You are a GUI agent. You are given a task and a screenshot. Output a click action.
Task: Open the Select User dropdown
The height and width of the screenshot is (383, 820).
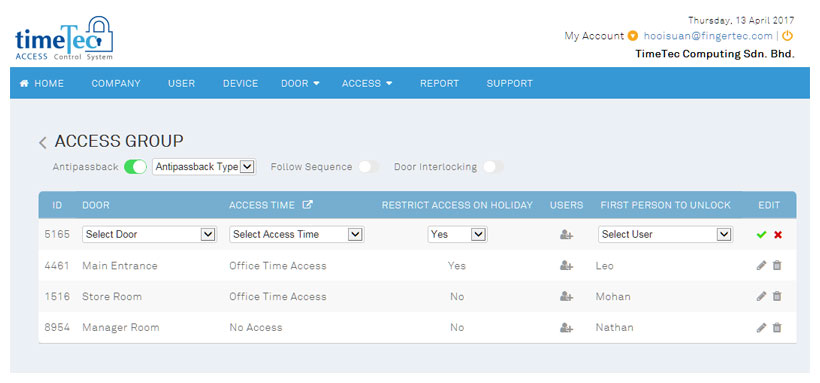[x=665, y=235]
